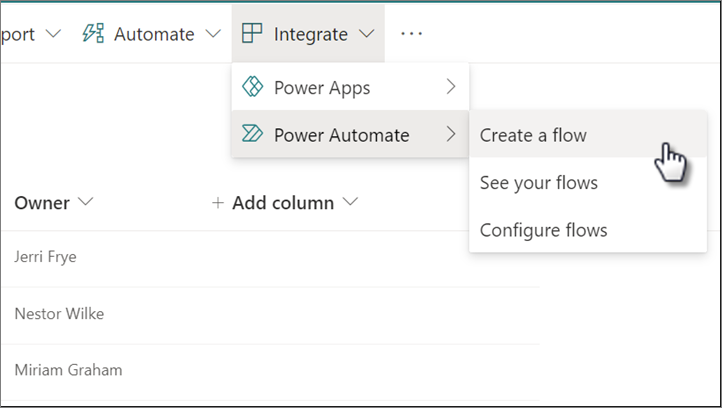Expand the Automate dropdown chevron

point(213,34)
